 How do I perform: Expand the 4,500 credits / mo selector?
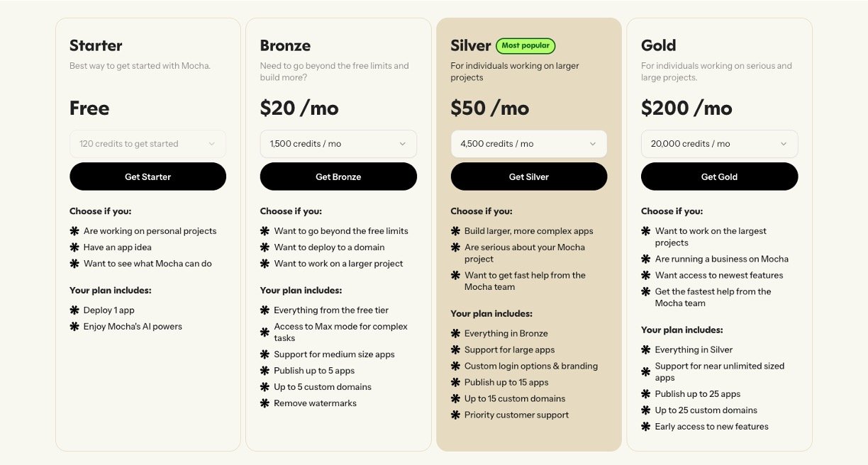click(529, 144)
